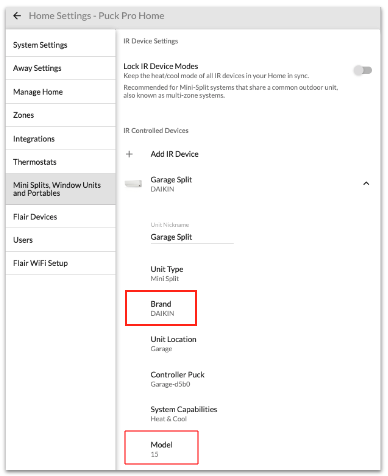388x476 pixels.
Task: Open the Brand DAIKIN setting
Action: point(161,308)
